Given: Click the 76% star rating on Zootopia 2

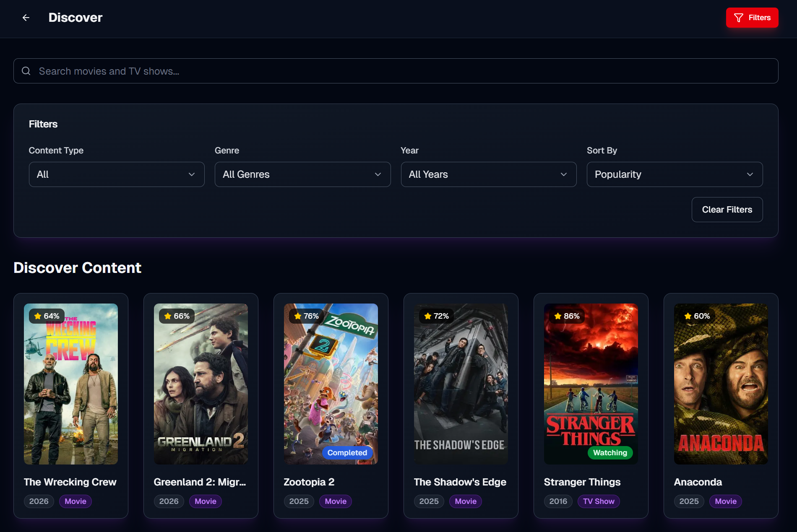Looking at the screenshot, I should (x=306, y=316).
